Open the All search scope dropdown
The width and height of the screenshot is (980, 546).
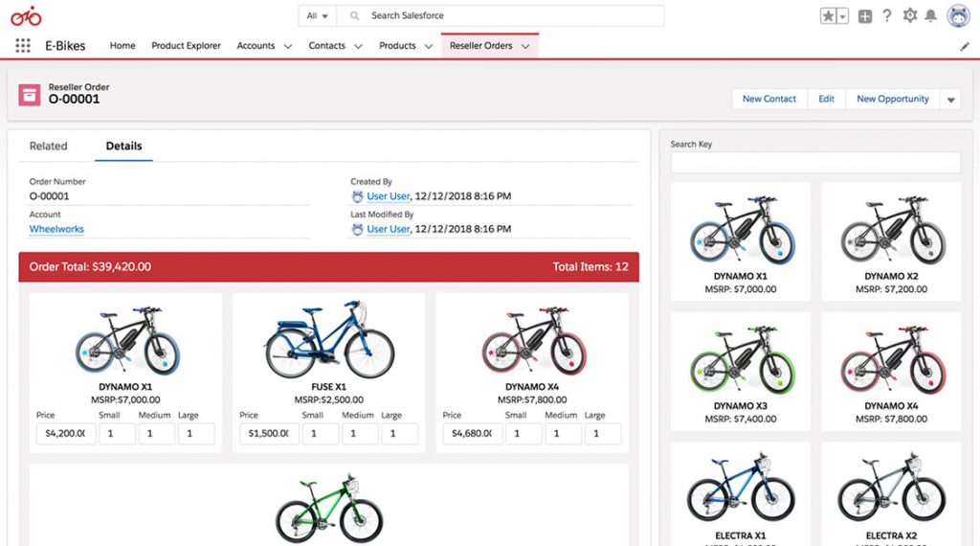coord(317,15)
